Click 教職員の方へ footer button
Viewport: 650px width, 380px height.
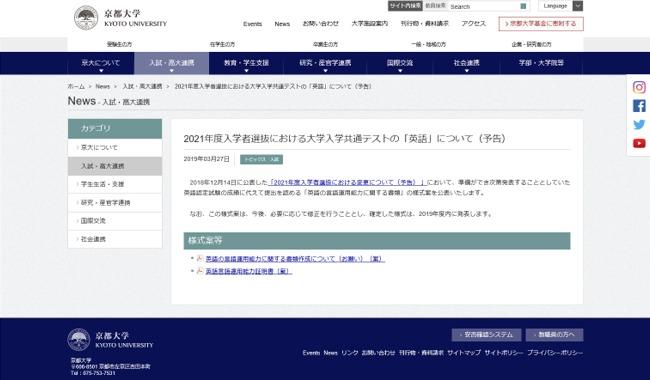(x=555, y=335)
